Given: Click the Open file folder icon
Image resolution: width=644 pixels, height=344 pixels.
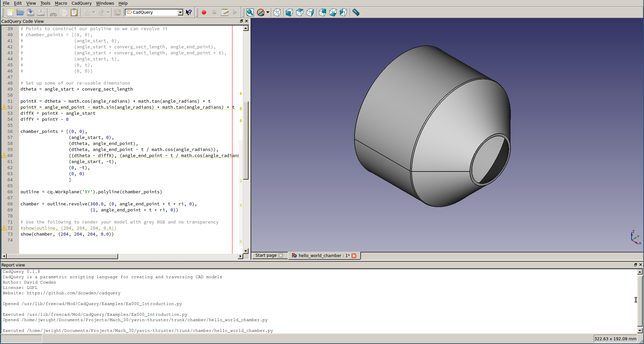Looking at the screenshot, I should coord(20,12).
